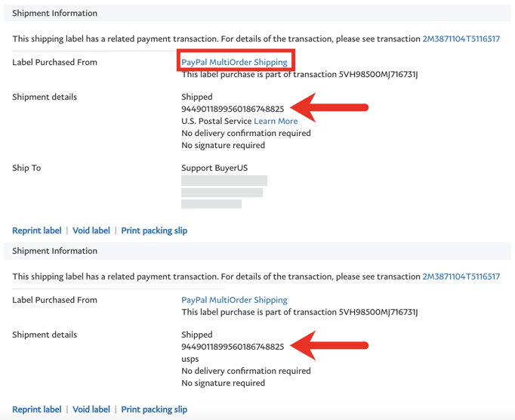This screenshot has height=420, width=515.
Task: Click Learn More next to U.S. Postal Service
Action: pyautogui.click(x=276, y=121)
